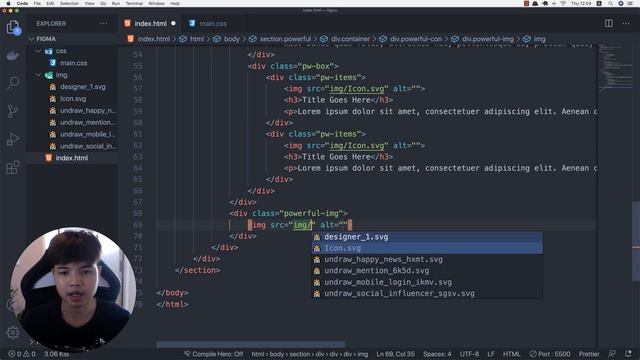This screenshot has width=640, height=360.
Task: Collapse the FIGMA root folder
Action: [31, 39]
